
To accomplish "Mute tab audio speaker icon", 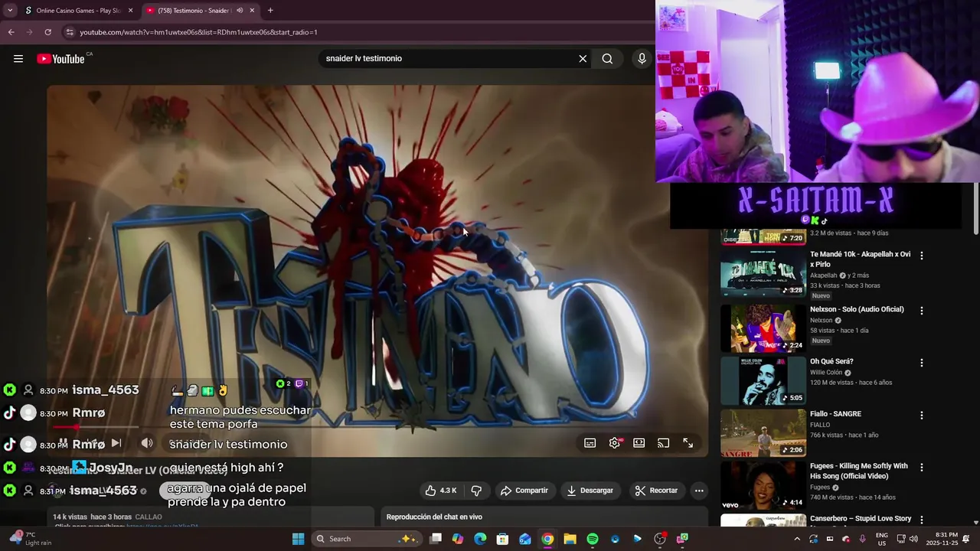I will (x=240, y=11).
